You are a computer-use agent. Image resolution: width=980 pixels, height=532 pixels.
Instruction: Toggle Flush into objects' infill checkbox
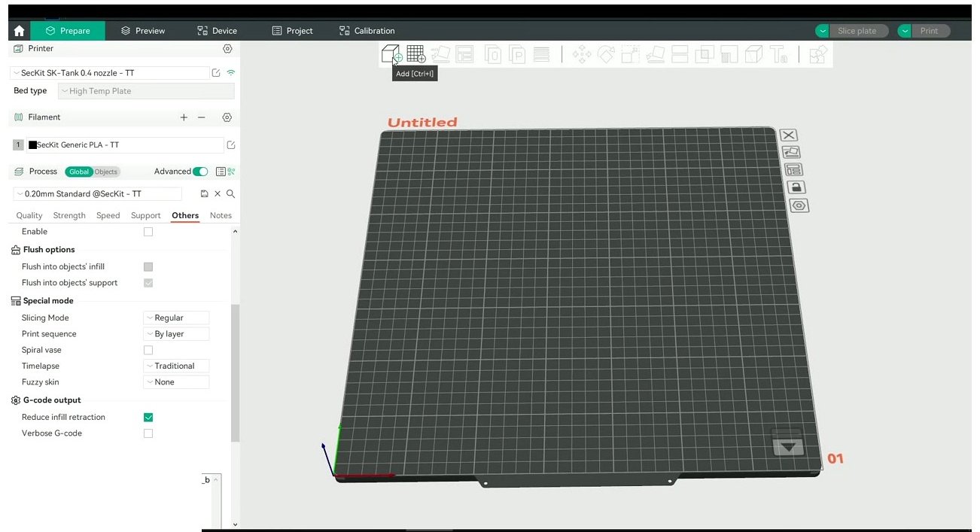click(x=148, y=266)
